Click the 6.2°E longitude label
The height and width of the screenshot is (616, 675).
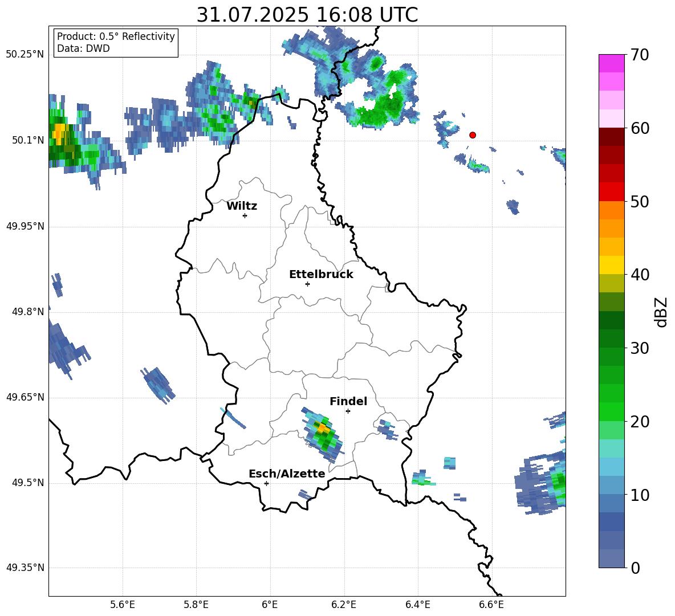click(344, 605)
